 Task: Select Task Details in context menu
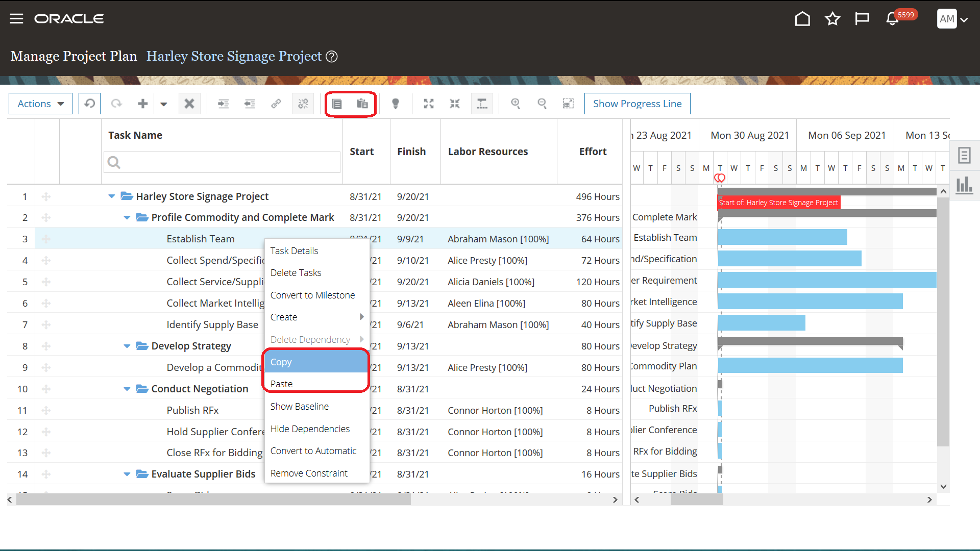click(316, 251)
